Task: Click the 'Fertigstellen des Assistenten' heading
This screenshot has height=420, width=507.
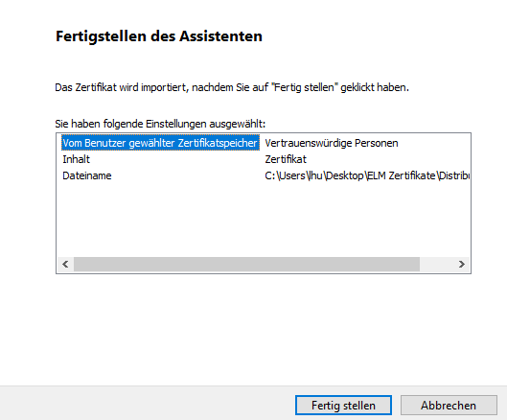Action: 159,35
